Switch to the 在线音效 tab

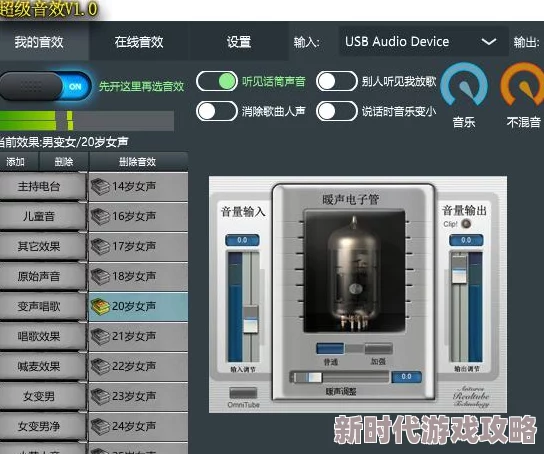tap(139, 42)
